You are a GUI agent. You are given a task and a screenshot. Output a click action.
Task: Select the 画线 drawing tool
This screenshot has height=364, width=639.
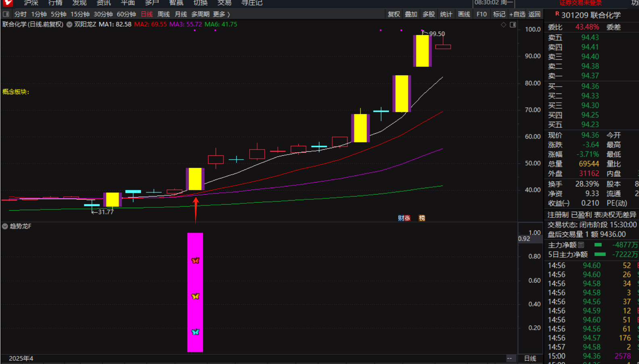point(464,14)
